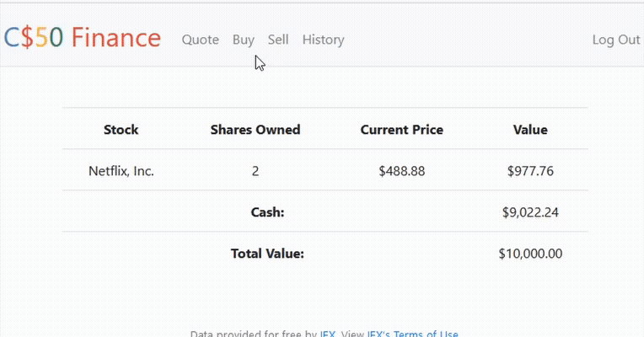
Task: Open the Quote page
Action: coord(201,40)
